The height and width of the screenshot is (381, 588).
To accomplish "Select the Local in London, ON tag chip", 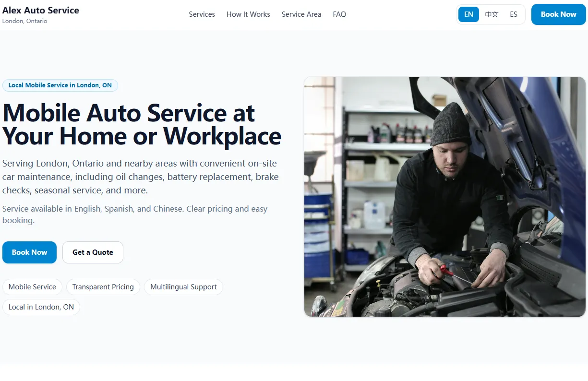I will coord(41,307).
